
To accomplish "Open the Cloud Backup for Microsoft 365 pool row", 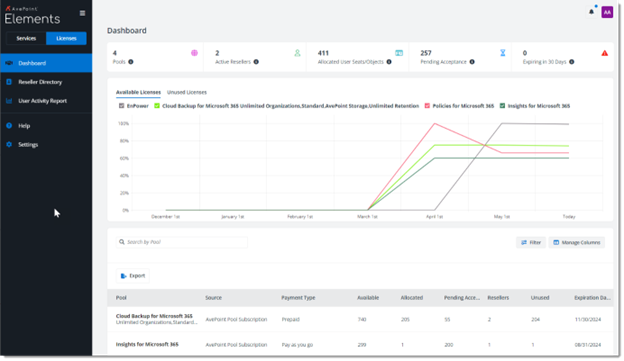I will 360,319.
